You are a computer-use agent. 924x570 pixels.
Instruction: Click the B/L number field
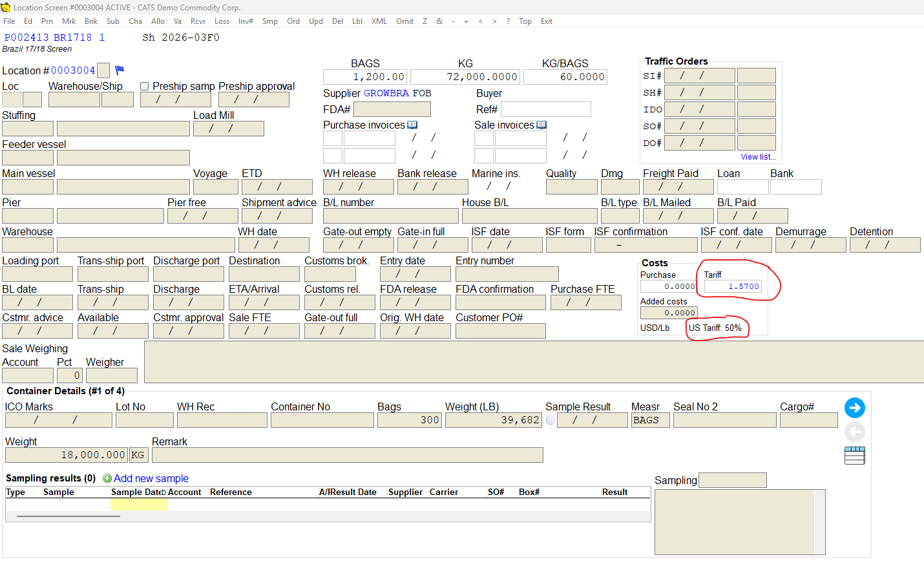coord(391,216)
